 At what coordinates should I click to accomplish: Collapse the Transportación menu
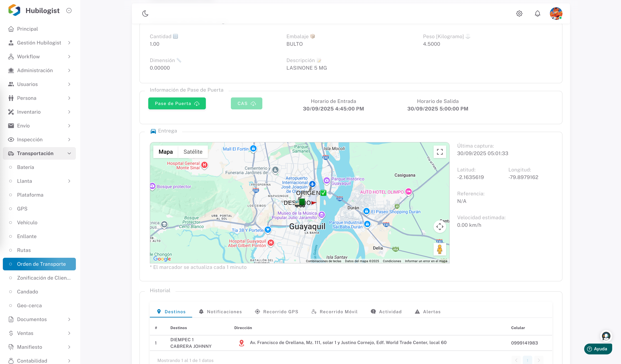69,153
